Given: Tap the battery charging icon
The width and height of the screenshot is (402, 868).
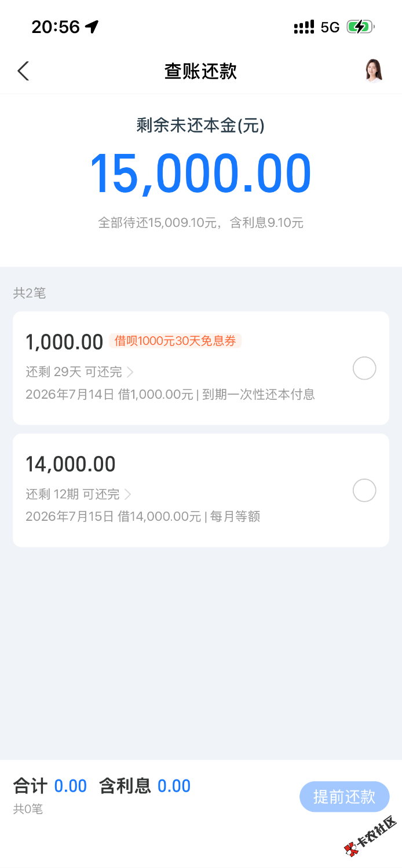Looking at the screenshot, I should 360,27.
